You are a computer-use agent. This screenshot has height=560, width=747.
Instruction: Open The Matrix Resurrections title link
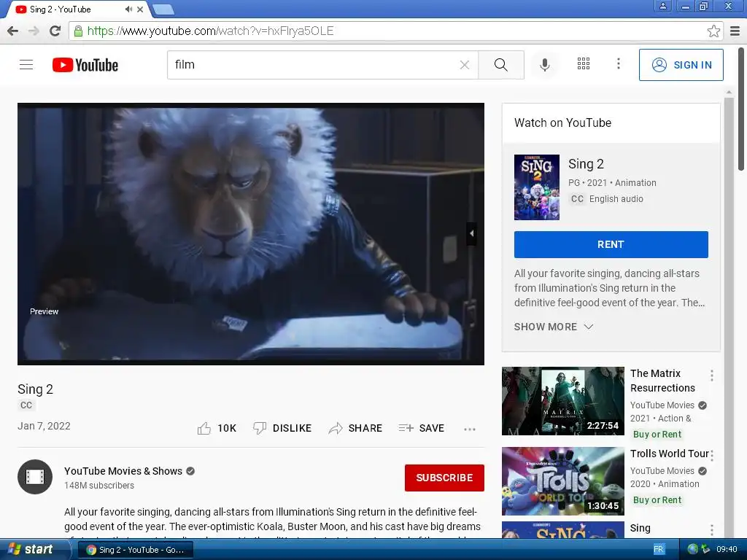coord(662,381)
